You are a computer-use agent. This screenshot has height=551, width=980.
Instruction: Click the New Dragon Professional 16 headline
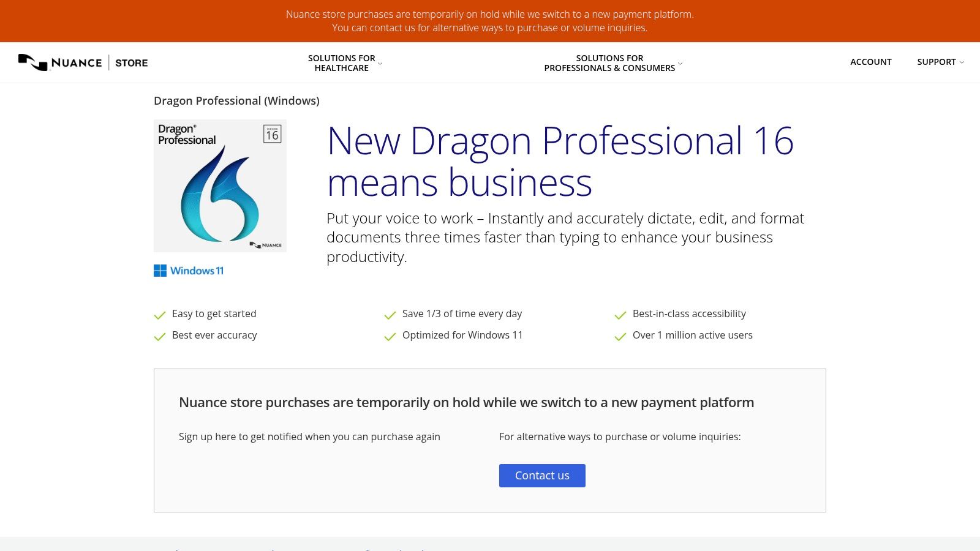click(560, 161)
